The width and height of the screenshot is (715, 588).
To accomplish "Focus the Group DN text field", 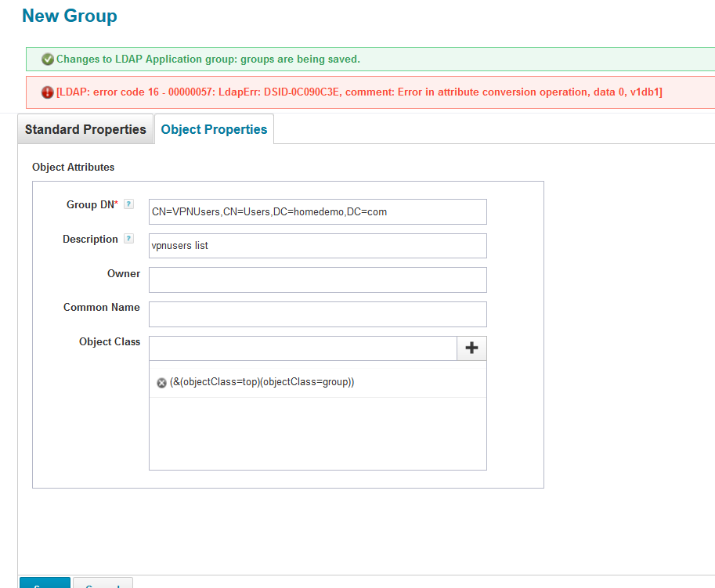I will click(x=317, y=211).
